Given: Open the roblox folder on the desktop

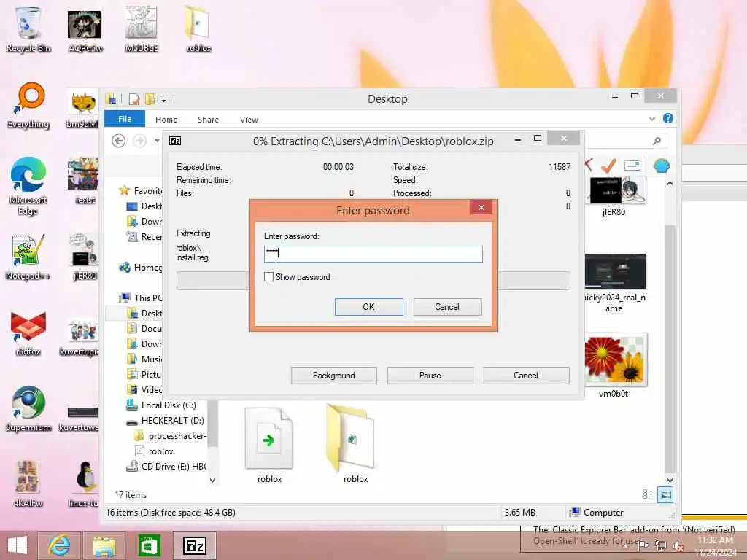Looking at the screenshot, I should click(198, 29).
